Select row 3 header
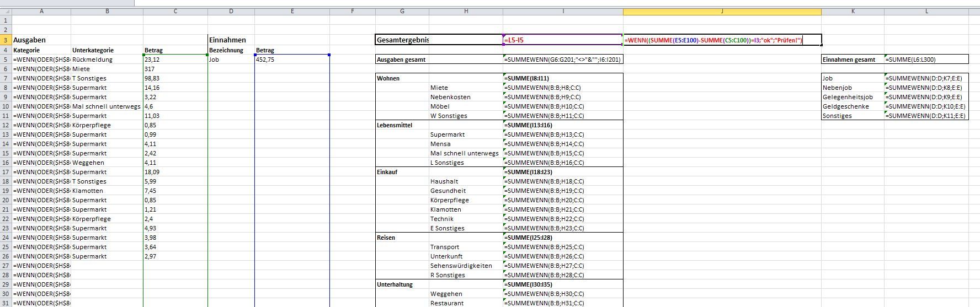The height and width of the screenshot is (307, 980). 6,40
